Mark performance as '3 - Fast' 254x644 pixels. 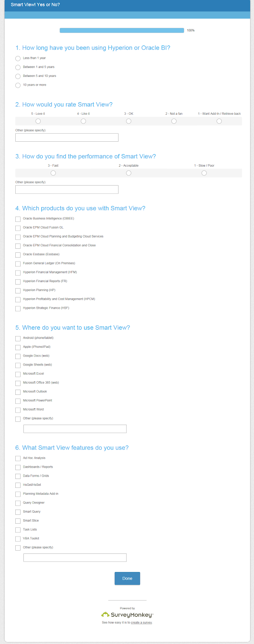[53, 173]
